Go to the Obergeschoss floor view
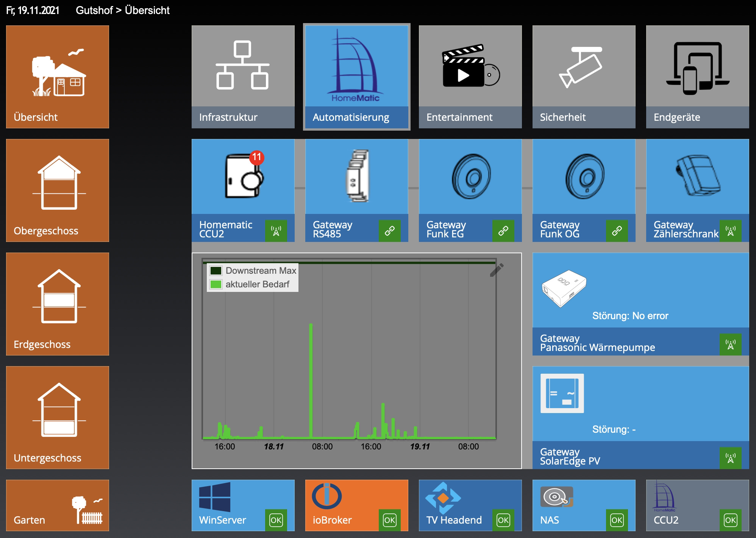Screen dimensions: 756x538 (x=58, y=190)
